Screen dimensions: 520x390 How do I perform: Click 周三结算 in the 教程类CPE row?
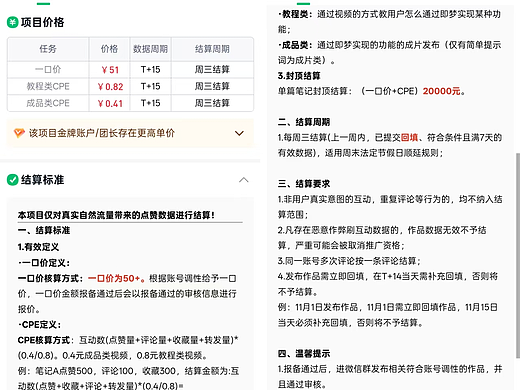point(212,86)
